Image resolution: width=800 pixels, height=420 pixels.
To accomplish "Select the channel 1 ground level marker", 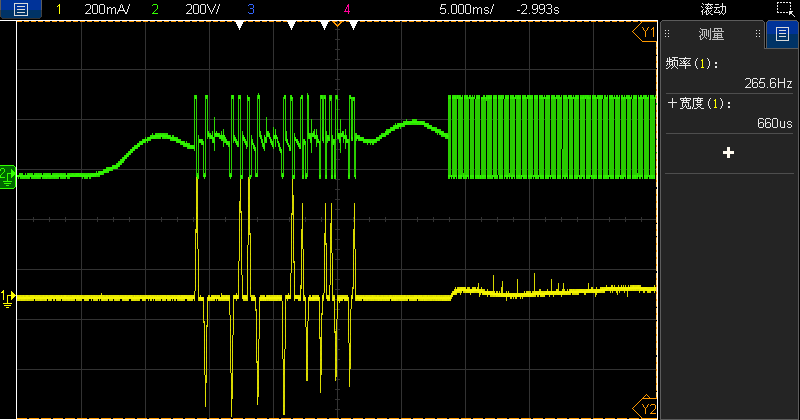I will tap(8, 297).
